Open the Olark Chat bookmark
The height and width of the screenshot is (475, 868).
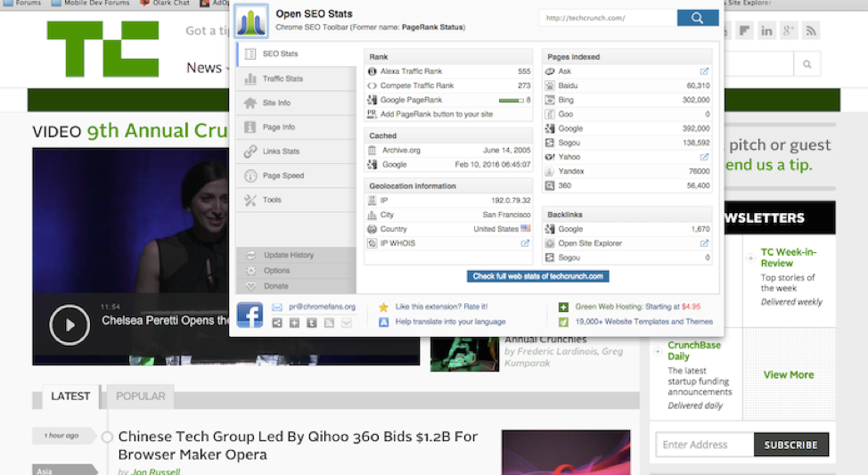pyautogui.click(x=165, y=3)
